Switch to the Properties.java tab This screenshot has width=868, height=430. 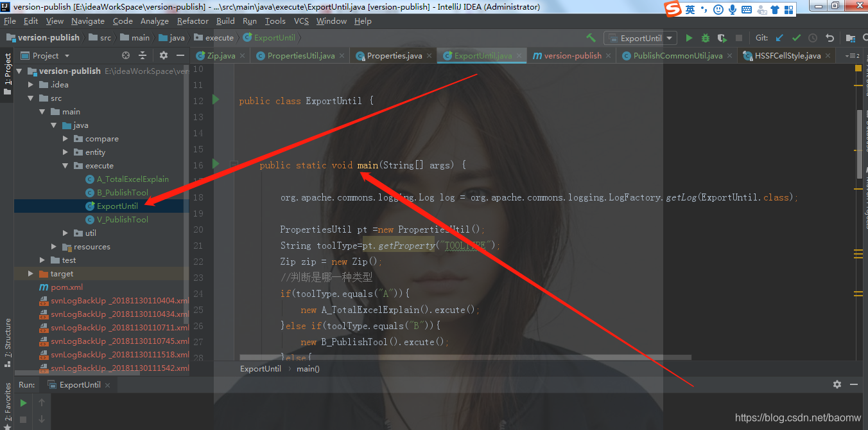[x=394, y=56]
